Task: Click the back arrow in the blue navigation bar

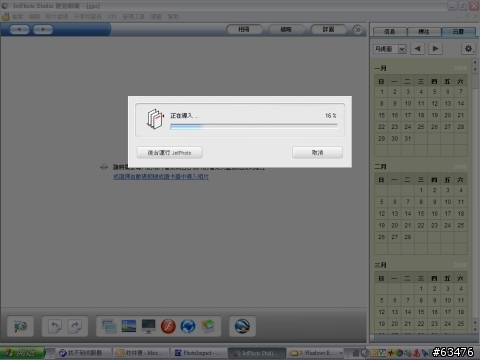Action: tap(19, 30)
